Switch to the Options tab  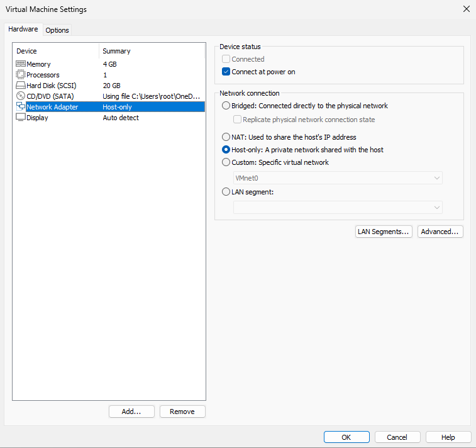click(x=57, y=30)
